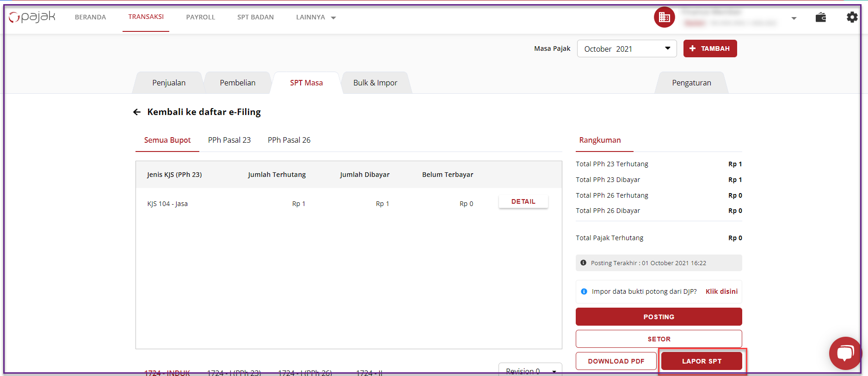This screenshot has width=868, height=376.
Task: Expand the company account dropdown arrow
Action: point(794,18)
